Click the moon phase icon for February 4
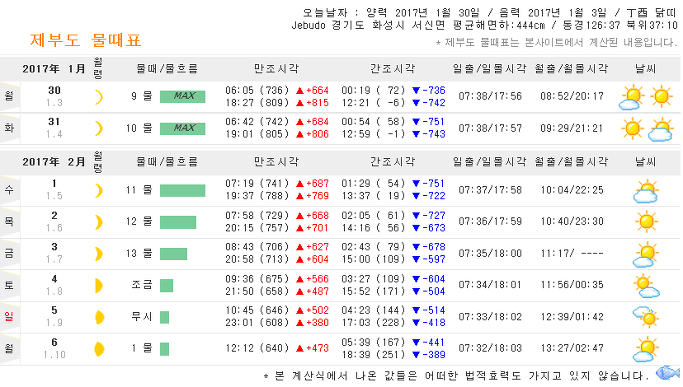The height and width of the screenshot is (387, 683). click(x=99, y=285)
